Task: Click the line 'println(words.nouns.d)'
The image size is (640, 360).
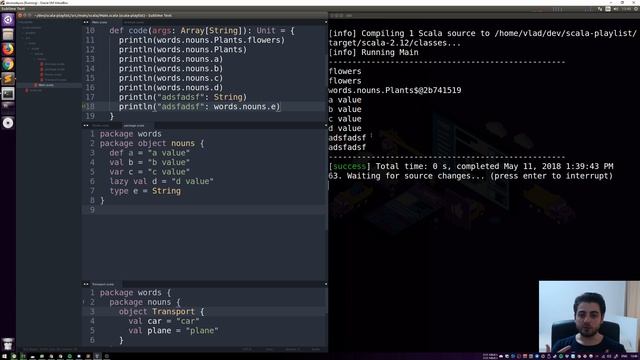Action: point(171,87)
